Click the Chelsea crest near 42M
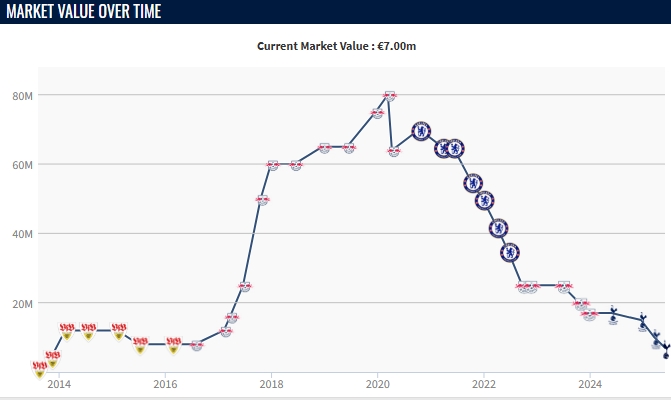The image size is (671, 400). click(499, 228)
